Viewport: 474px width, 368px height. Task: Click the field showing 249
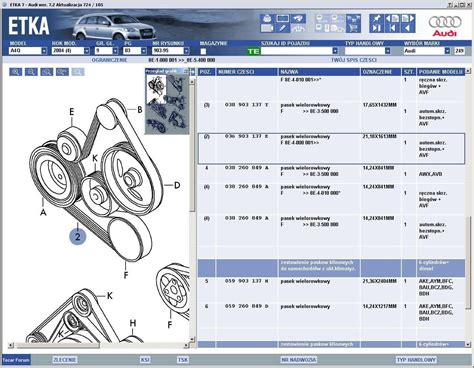459,51
